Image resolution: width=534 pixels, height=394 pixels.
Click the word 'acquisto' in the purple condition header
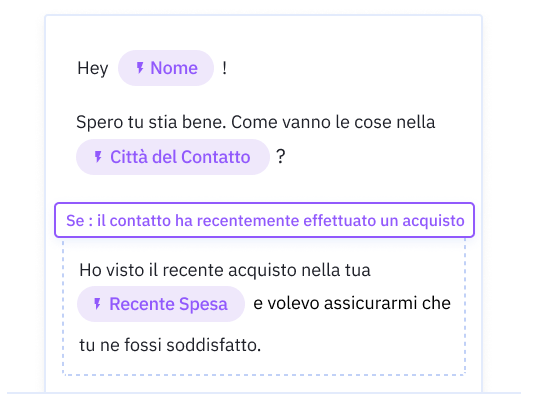pyautogui.click(x=433, y=221)
